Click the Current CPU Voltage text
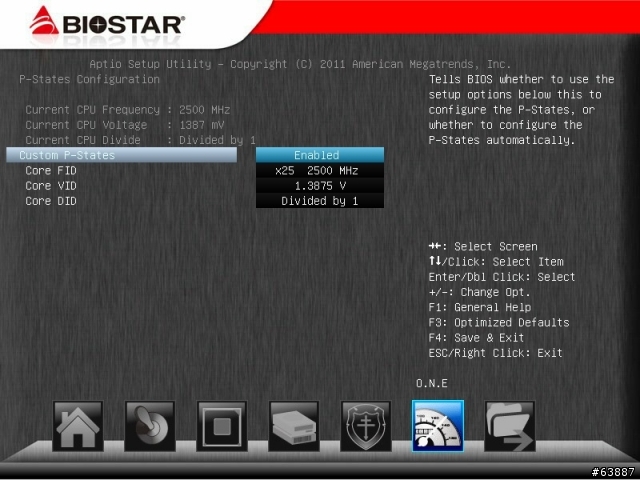 (86, 125)
